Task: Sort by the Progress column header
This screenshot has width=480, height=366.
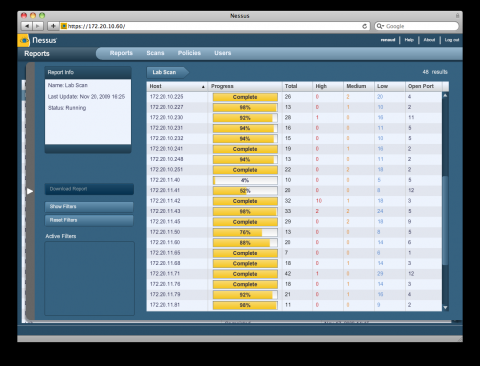Action: click(x=245, y=86)
